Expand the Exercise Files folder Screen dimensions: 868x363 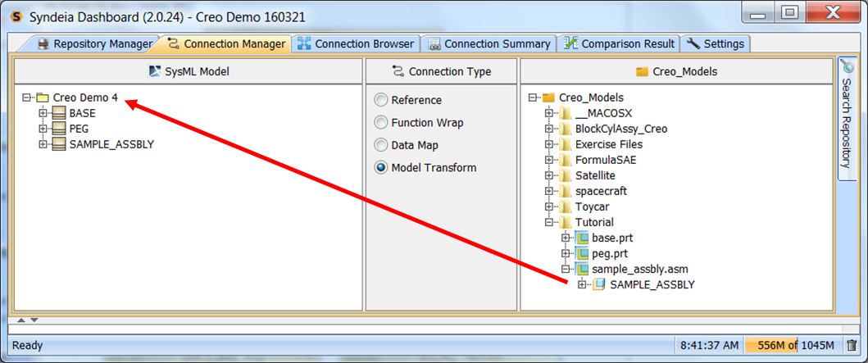click(548, 144)
